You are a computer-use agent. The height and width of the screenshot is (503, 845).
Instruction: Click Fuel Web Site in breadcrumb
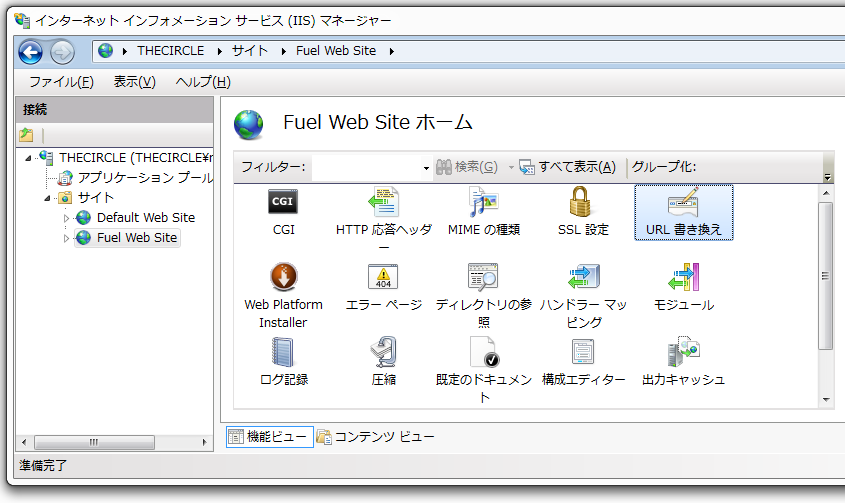point(336,51)
